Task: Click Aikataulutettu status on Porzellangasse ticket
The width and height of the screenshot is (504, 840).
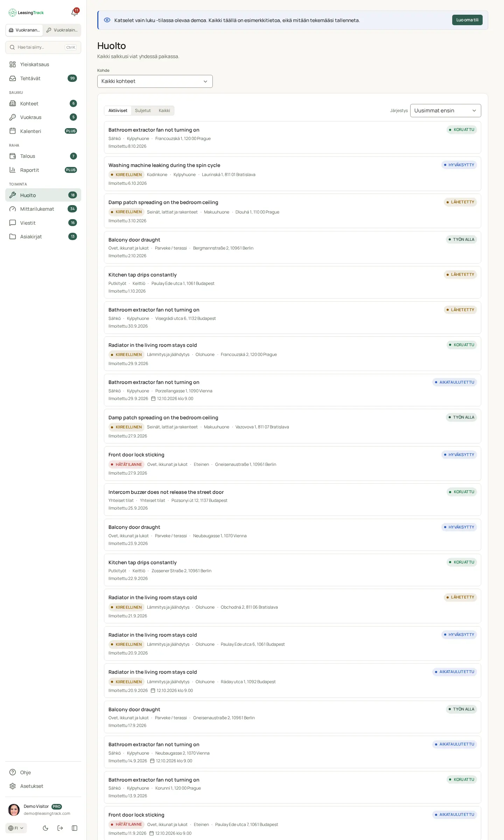Action: [454, 382]
